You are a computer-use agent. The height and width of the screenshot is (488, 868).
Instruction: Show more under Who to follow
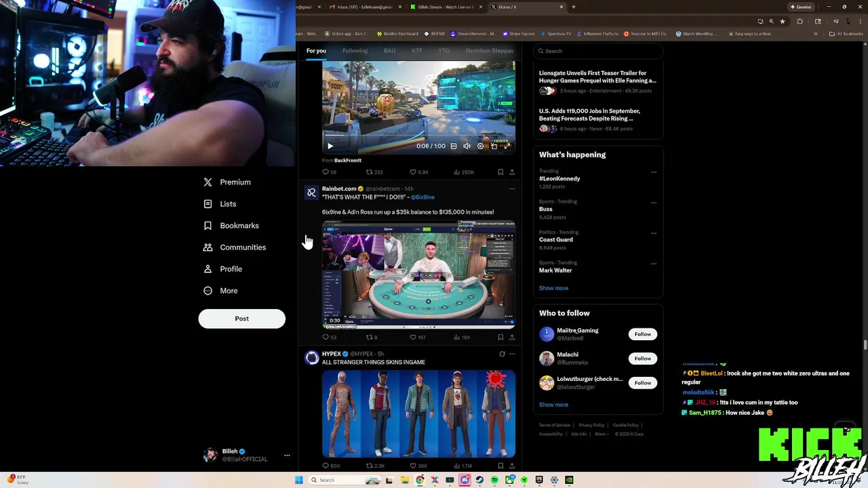553,405
